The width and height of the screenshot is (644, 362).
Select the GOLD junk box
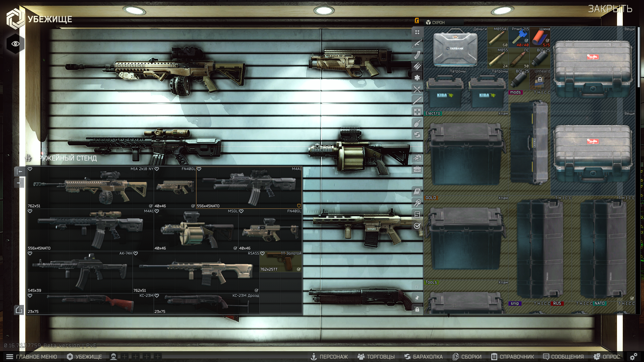(466, 238)
